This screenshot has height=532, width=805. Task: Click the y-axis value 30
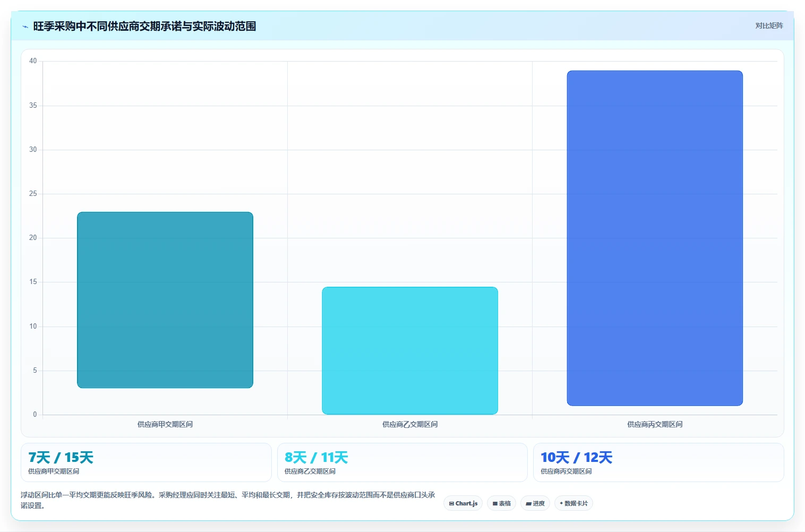point(33,149)
